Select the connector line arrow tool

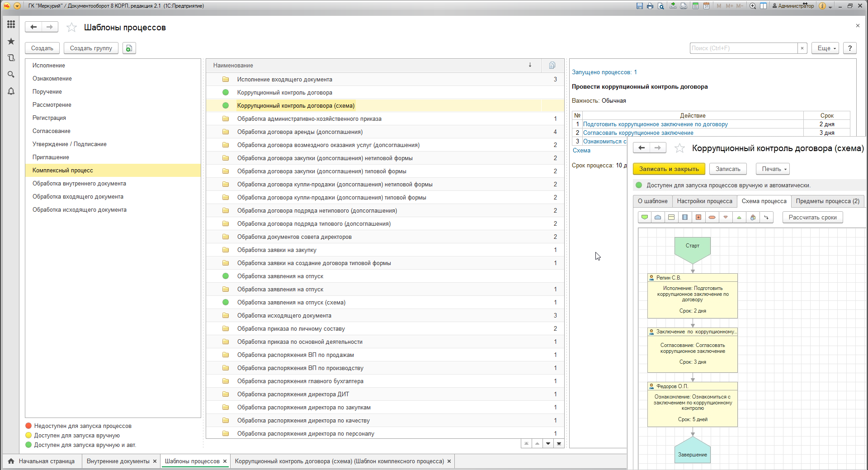pos(766,218)
